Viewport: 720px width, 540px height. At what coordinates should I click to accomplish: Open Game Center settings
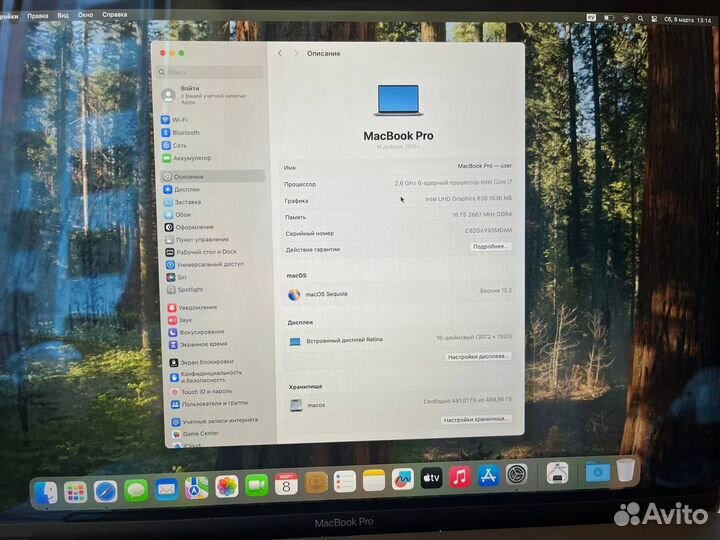click(x=196, y=433)
